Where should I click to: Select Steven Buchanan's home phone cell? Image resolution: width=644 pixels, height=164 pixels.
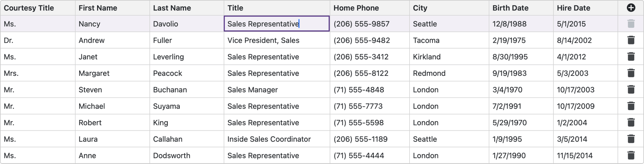(358, 90)
